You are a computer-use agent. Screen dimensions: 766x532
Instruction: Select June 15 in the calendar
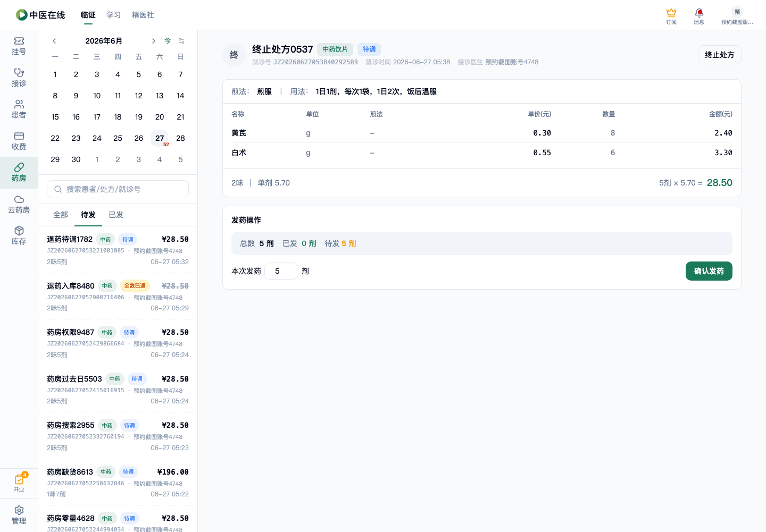click(x=55, y=117)
